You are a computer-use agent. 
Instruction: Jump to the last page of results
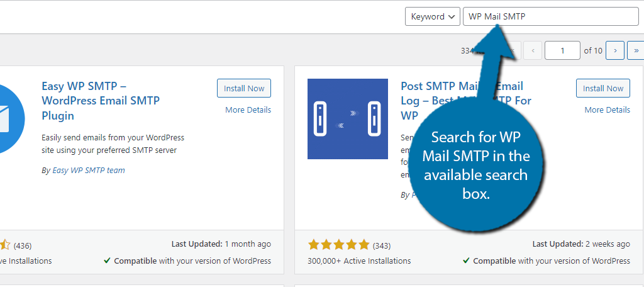tap(635, 50)
